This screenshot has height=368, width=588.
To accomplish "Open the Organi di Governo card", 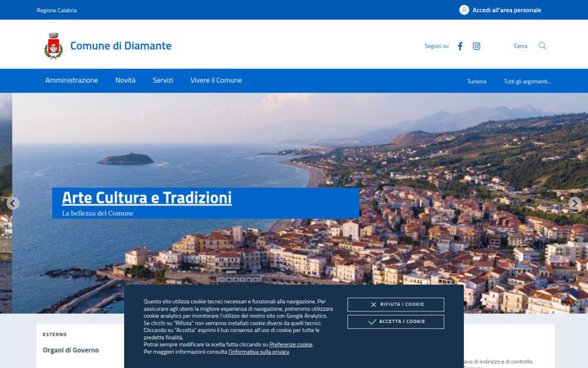I will (x=71, y=350).
